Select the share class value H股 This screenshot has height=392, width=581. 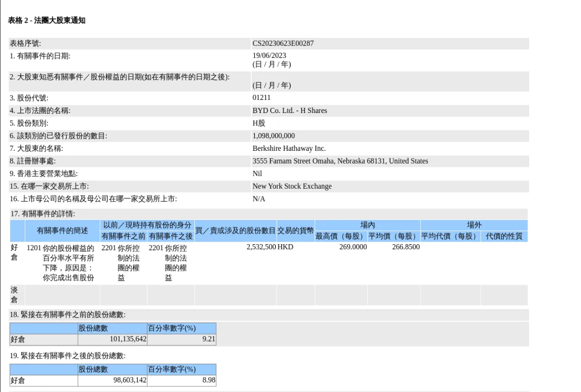(258, 123)
